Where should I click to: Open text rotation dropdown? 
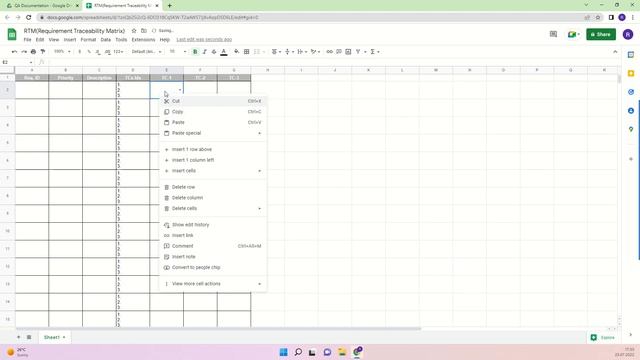315,52
